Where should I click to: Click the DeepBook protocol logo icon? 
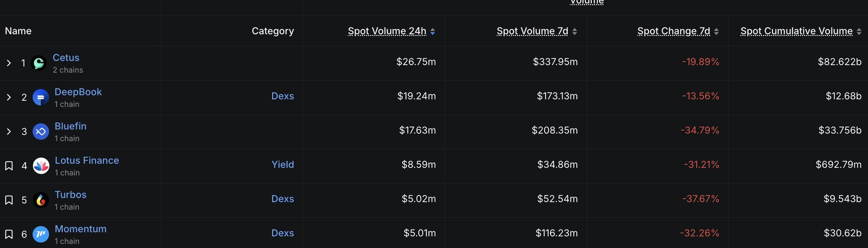click(x=41, y=98)
